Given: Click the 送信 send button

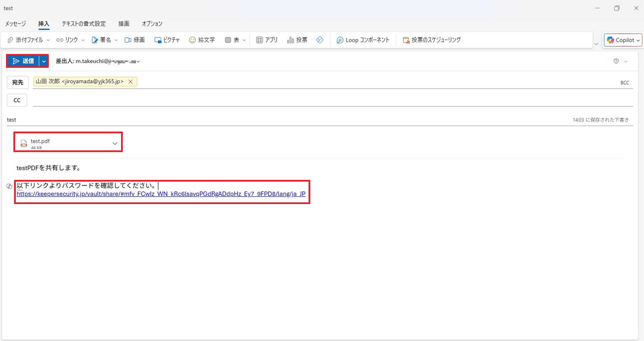Looking at the screenshot, I should pyautogui.click(x=23, y=61).
